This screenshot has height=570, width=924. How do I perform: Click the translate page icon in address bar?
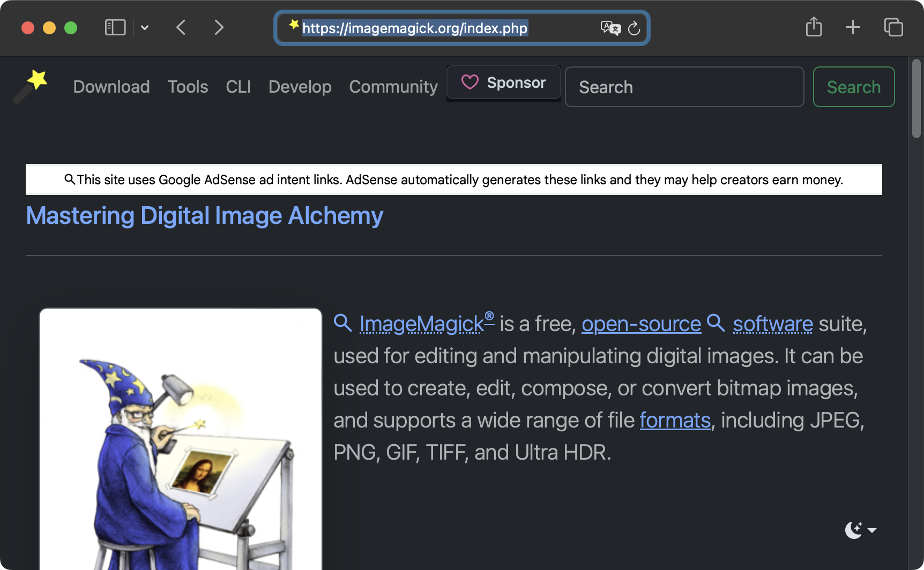pyautogui.click(x=610, y=28)
